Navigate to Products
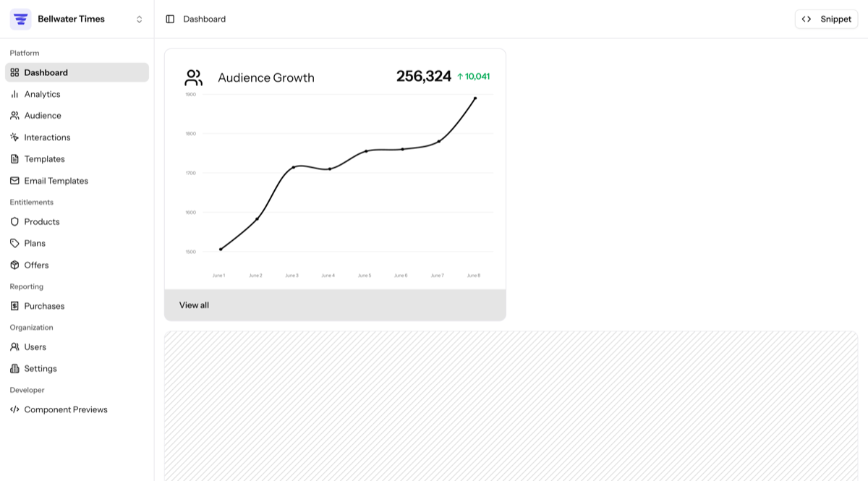The width and height of the screenshot is (868, 481). click(77, 222)
